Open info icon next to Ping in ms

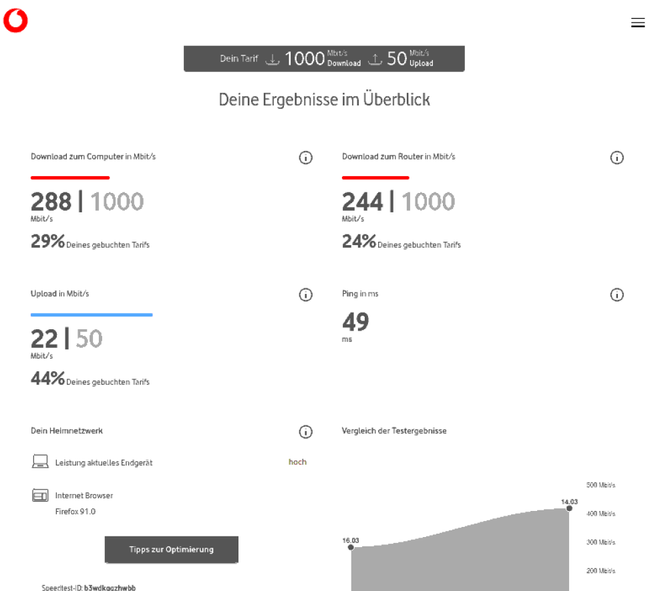point(617,295)
